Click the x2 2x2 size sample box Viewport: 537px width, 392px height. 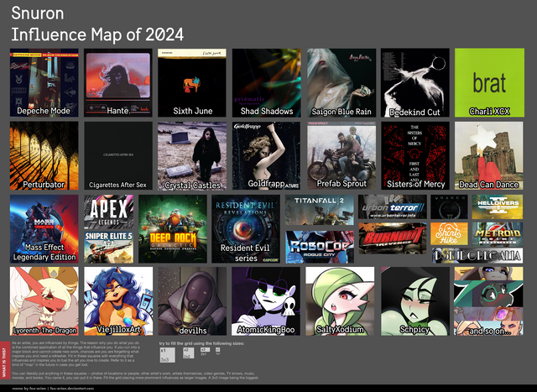point(189,353)
